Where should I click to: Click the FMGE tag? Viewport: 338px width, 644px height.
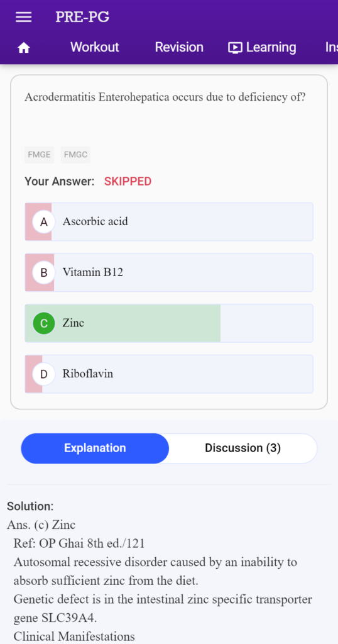pyautogui.click(x=40, y=155)
